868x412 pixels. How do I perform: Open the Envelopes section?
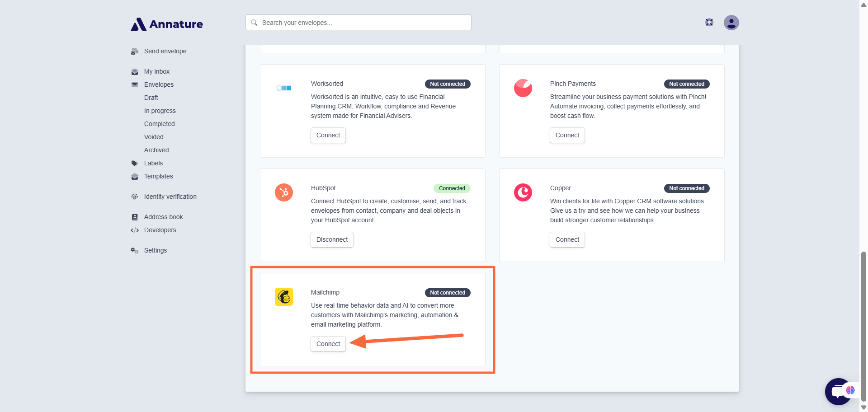(159, 84)
